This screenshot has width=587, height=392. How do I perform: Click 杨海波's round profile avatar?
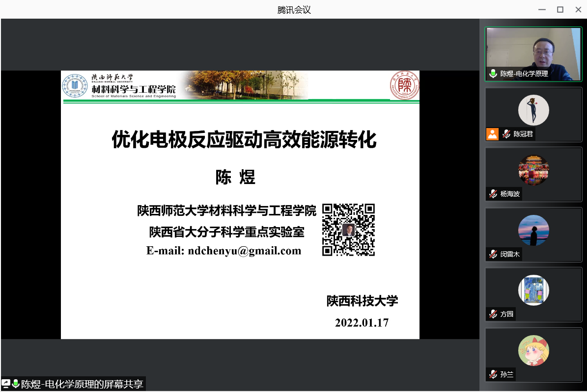pos(533,170)
